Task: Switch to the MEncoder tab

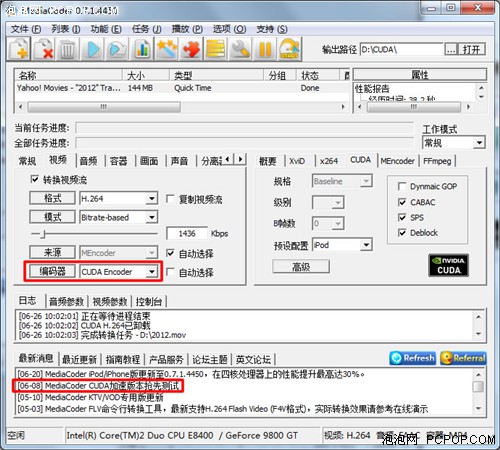Action: coord(397,161)
